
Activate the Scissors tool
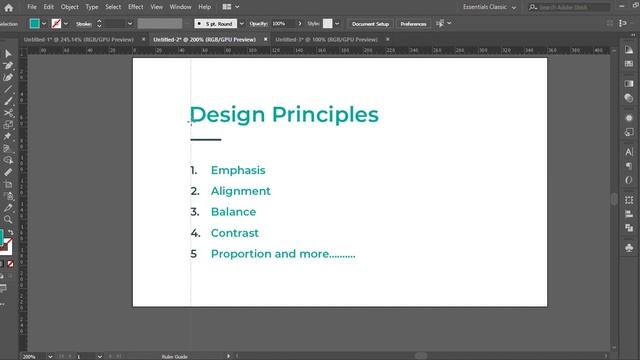pyautogui.click(x=8, y=113)
